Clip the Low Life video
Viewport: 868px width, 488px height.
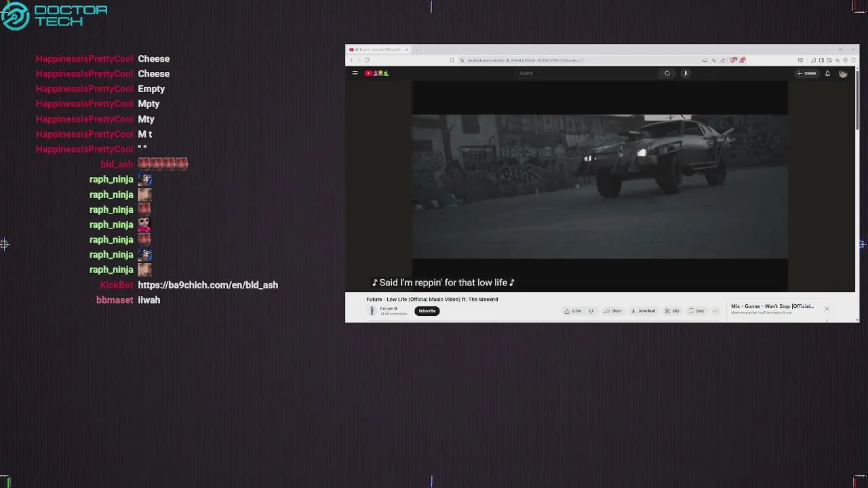(x=672, y=311)
